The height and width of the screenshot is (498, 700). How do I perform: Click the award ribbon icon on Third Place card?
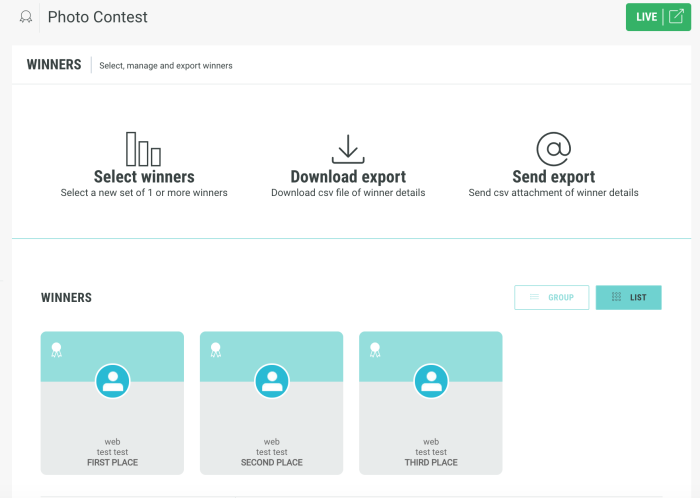click(375, 350)
